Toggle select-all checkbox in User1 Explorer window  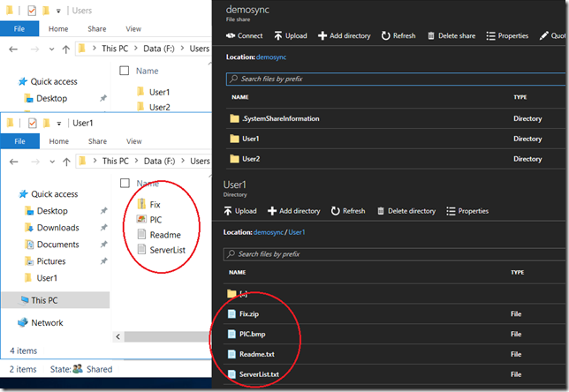pos(125,183)
